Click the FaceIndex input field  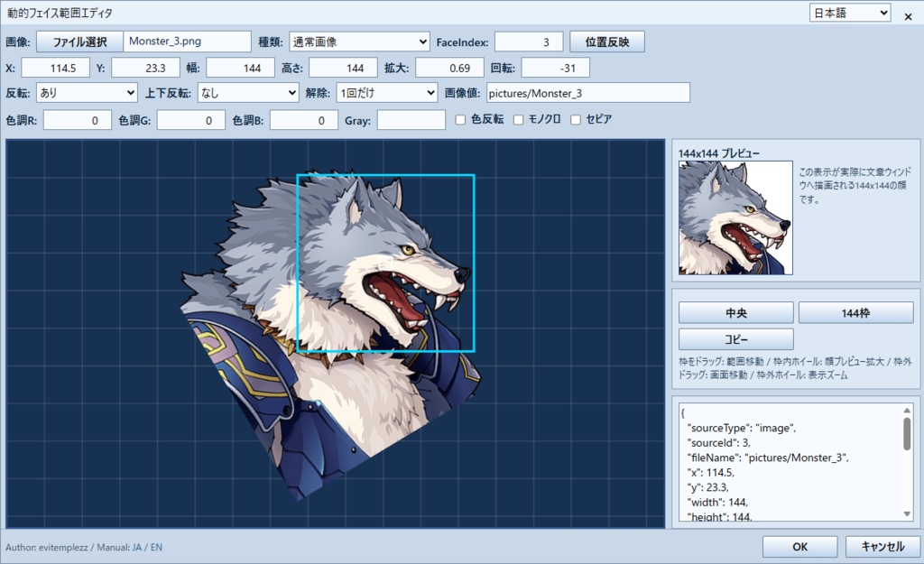(529, 42)
